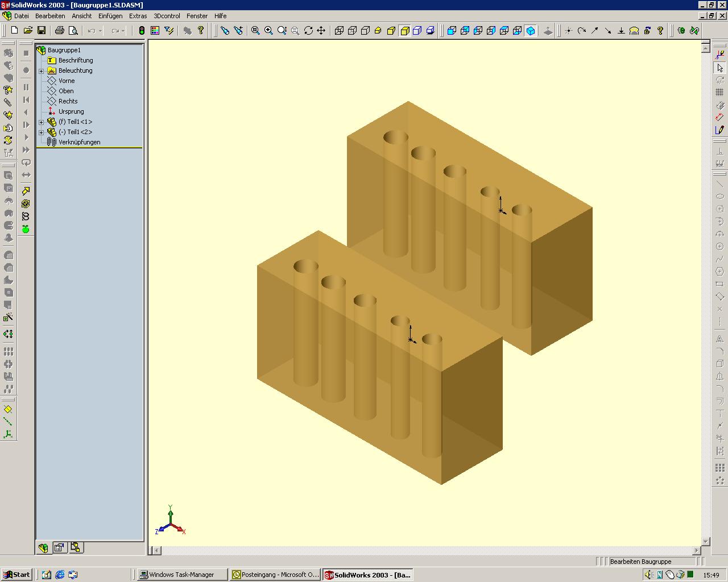Viewport: 728px width, 582px height.
Task: Click the Print icon in the toolbar
Action: pyautogui.click(x=59, y=31)
